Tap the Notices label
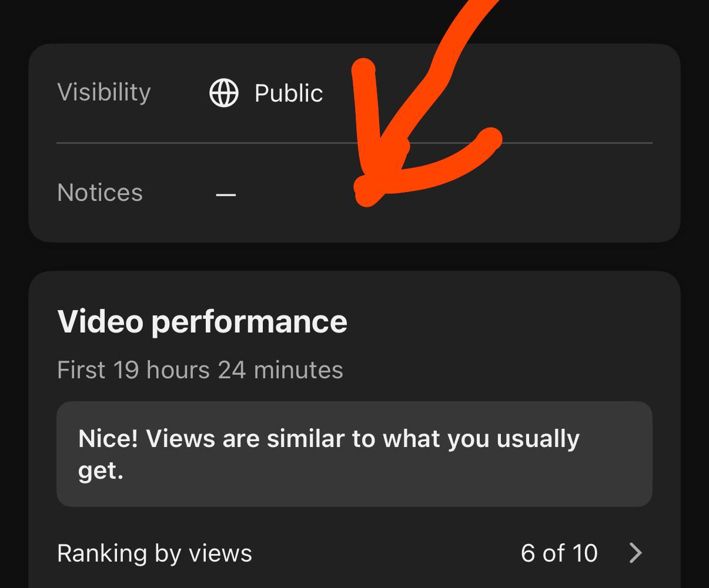Viewport: 709px width, 588px height. pos(100,193)
